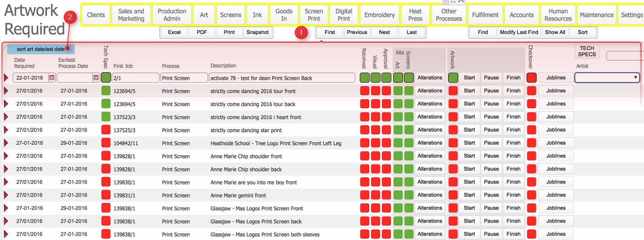Viewport: 644px width, 240px height.
Task: Open the Date Required calendar picker
Action: [x=52, y=78]
